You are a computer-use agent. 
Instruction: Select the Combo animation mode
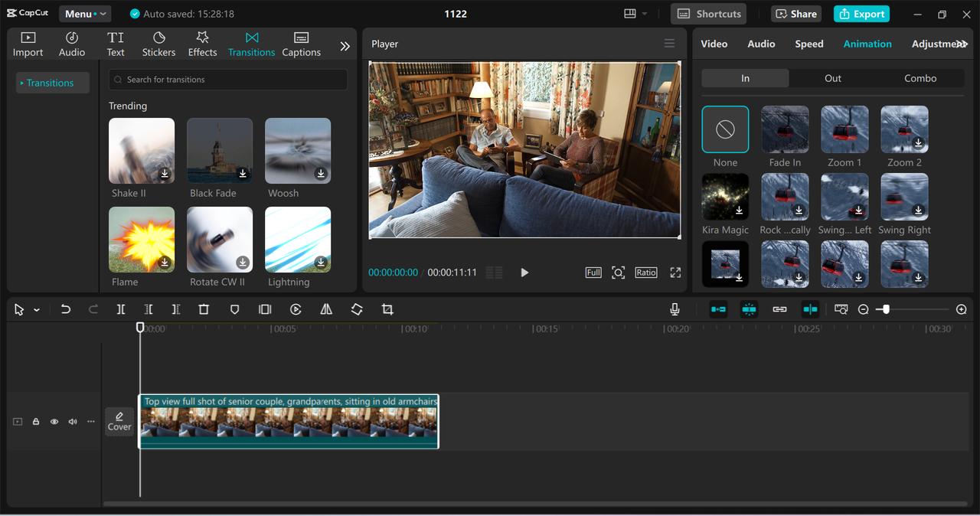click(x=920, y=78)
